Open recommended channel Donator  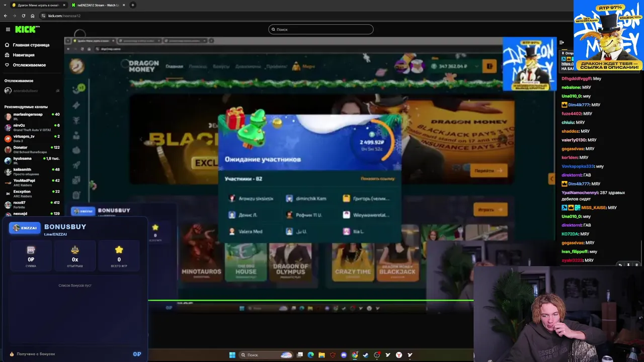pos(32,149)
